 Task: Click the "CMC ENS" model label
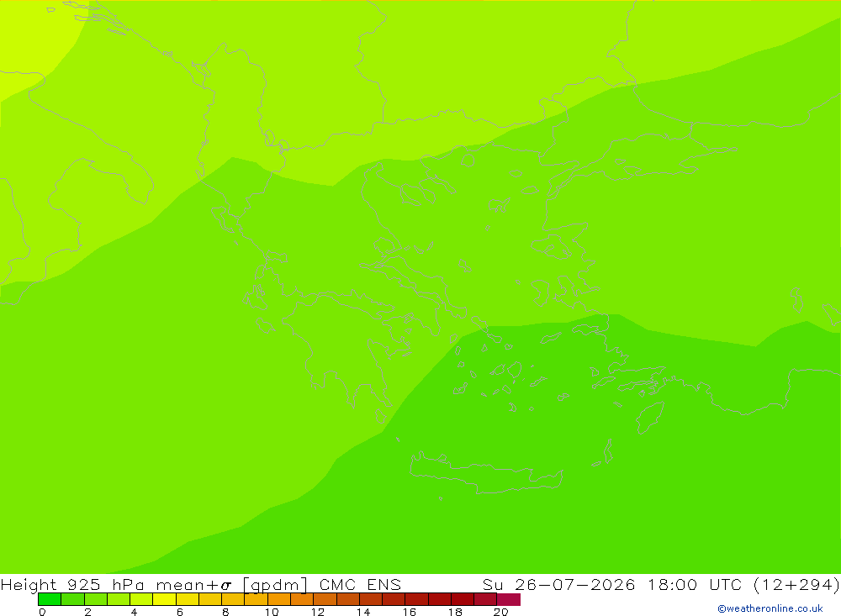360,584
